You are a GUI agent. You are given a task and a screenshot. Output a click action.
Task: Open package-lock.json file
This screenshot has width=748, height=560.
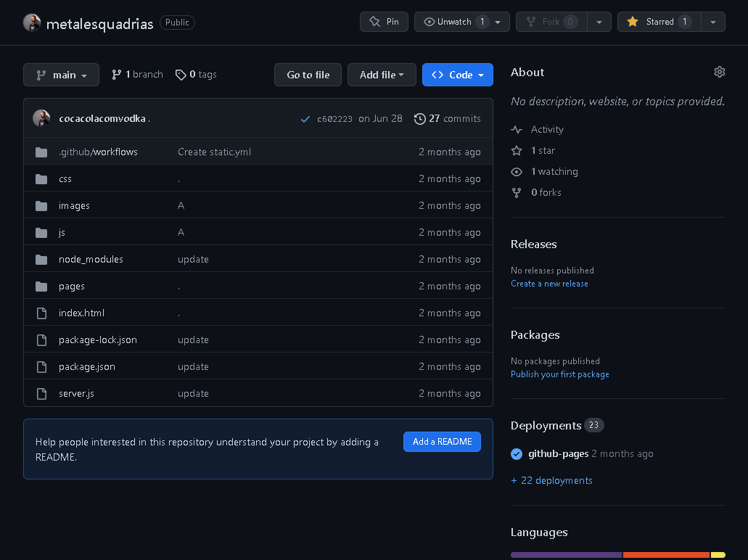pyautogui.click(x=98, y=339)
